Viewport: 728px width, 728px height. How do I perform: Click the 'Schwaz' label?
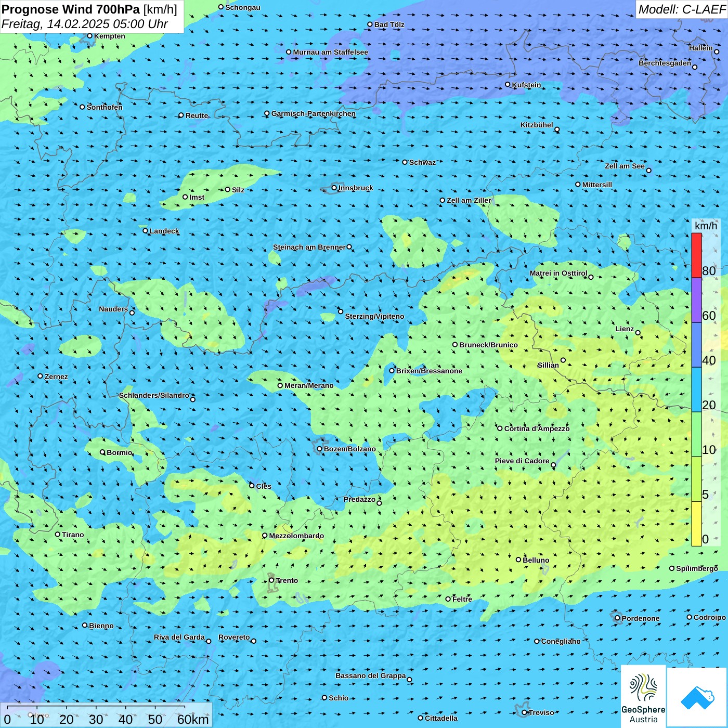[x=423, y=162]
